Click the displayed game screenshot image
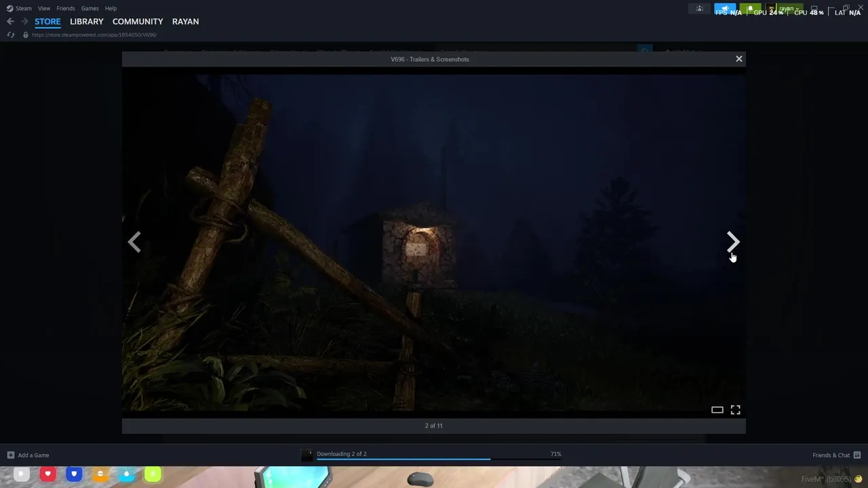The image size is (868, 488). pyautogui.click(x=434, y=243)
